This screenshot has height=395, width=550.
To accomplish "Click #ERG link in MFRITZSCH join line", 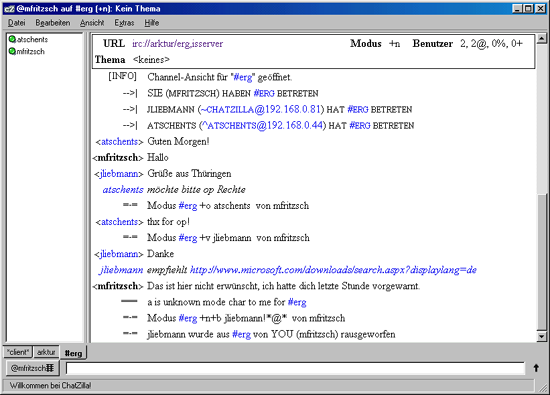I will (x=264, y=93).
